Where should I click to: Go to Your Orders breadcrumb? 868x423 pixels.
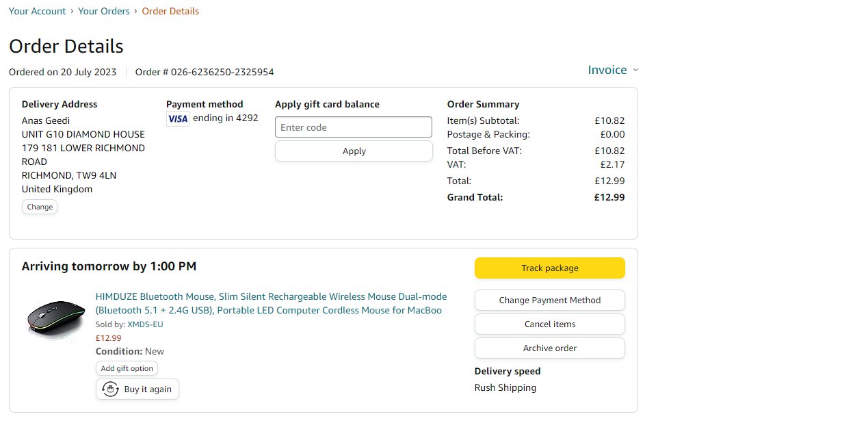[104, 11]
